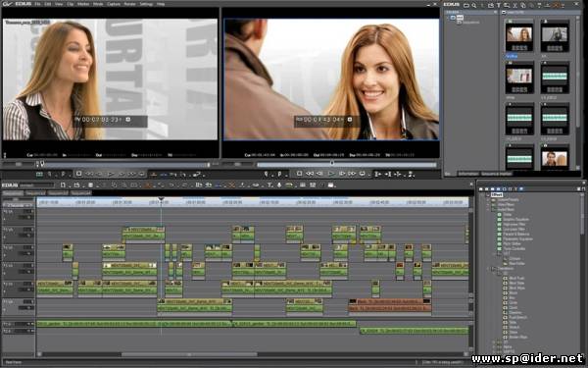This screenshot has height=368, width=588.
Task: Play the timeline in the recorder monitor
Action: (x=331, y=174)
